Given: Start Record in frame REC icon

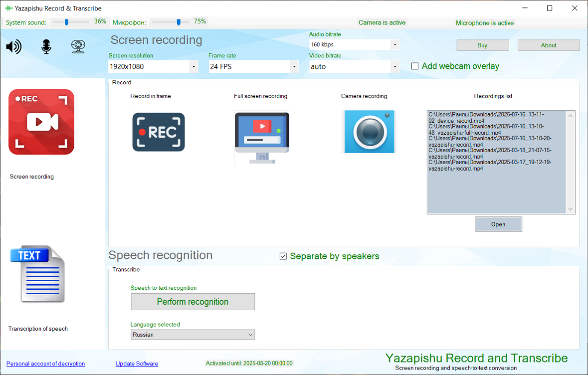Looking at the screenshot, I should pyautogui.click(x=158, y=132).
